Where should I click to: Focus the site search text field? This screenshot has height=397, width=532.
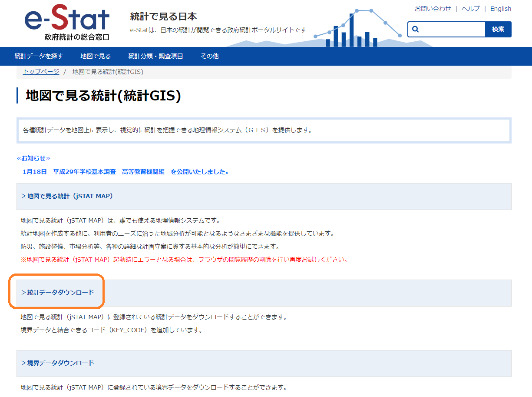[452, 29]
